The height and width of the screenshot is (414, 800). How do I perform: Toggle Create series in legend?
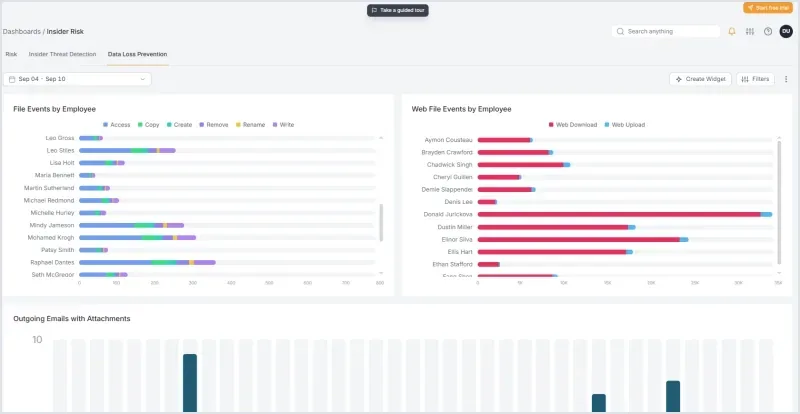[180, 125]
